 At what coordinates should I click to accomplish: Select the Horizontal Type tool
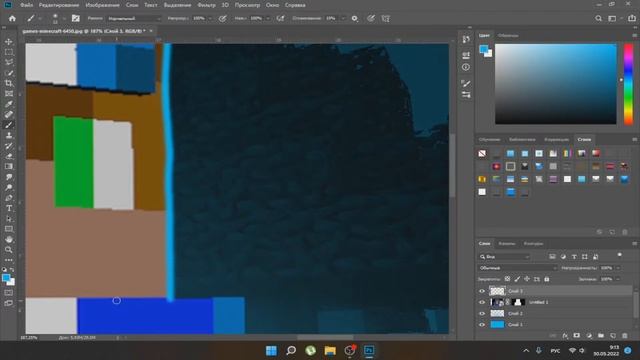(x=9, y=208)
